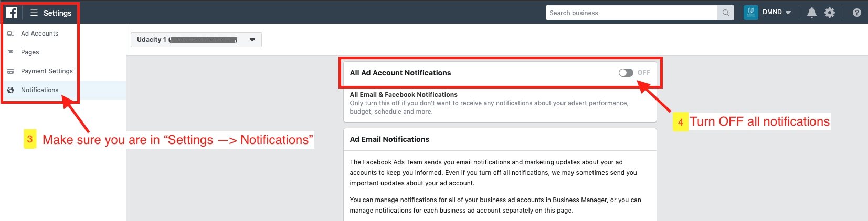Click the Settings title in header

coord(57,13)
